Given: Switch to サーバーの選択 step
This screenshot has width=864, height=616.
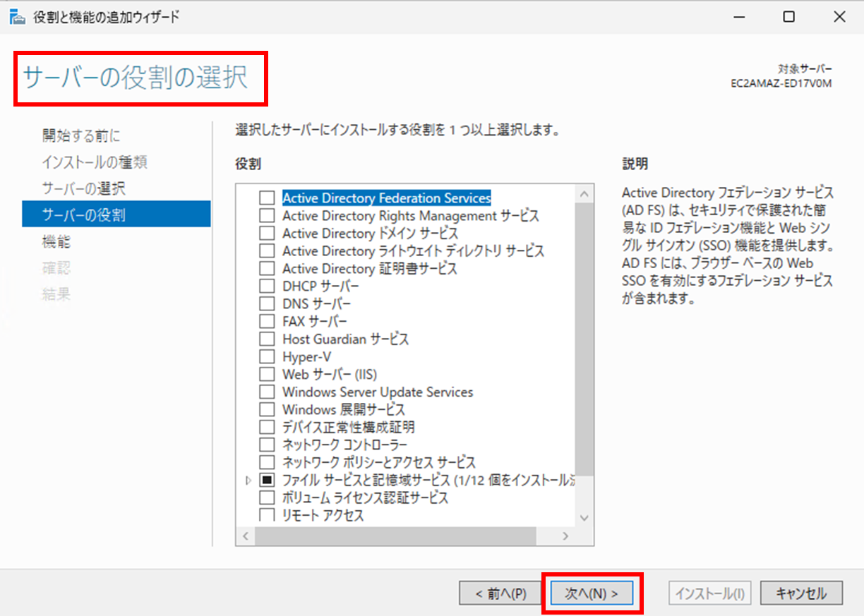Looking at the screenshot, I should (83, 188).
